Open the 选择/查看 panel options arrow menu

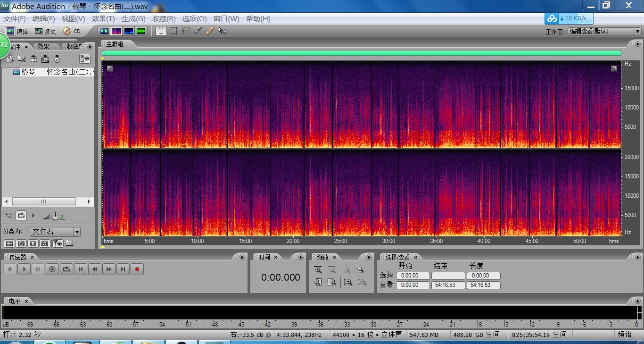[x=638, y=257]
